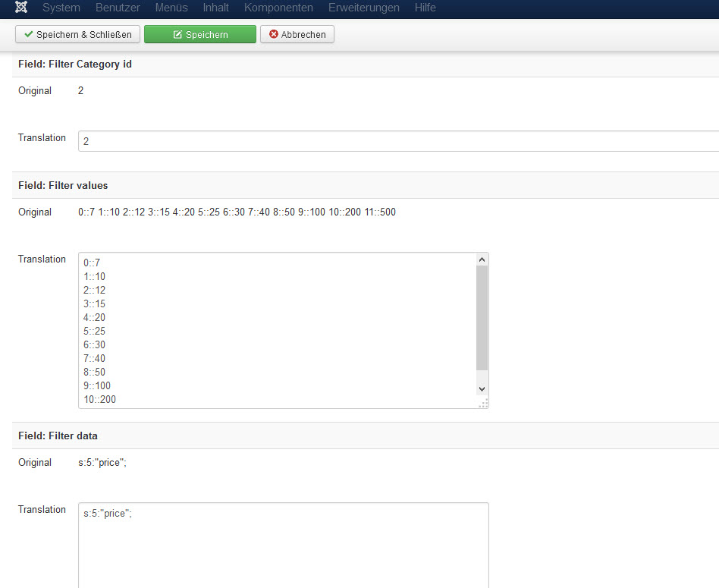Click the Original label under Filter data
The height and width of the screenshot is (588, 719).
(x=35, y=462)
